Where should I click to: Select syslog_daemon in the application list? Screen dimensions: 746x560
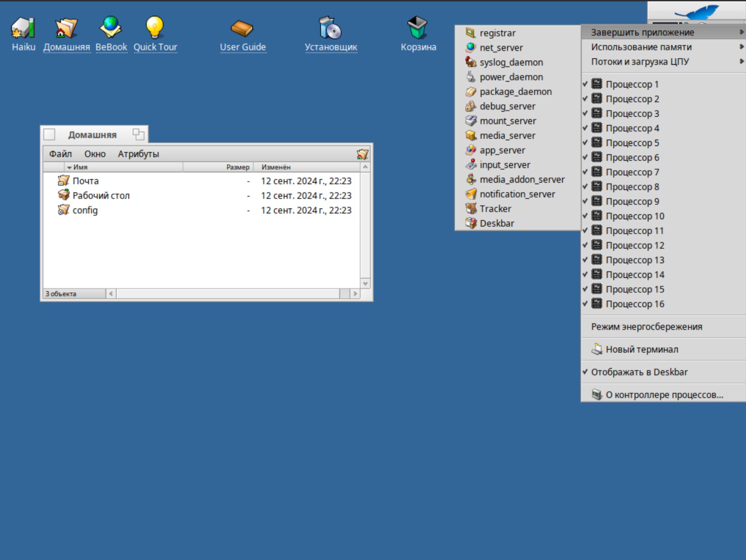coord(511,63)
